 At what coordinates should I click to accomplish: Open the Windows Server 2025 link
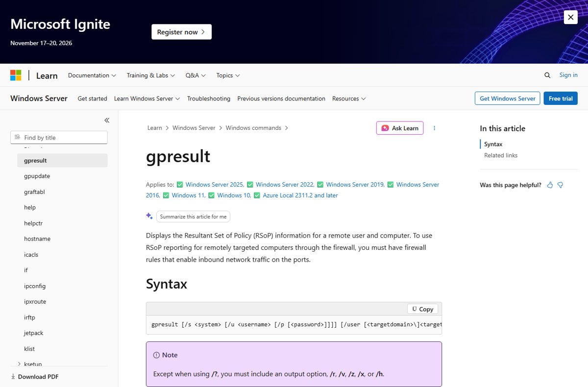215,185
